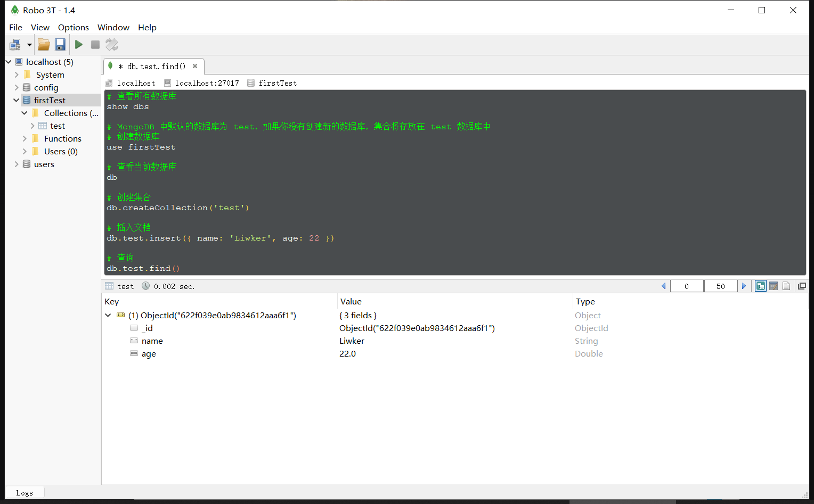
Task: Click the 0.002 sec. execution time
Action: 174,286
